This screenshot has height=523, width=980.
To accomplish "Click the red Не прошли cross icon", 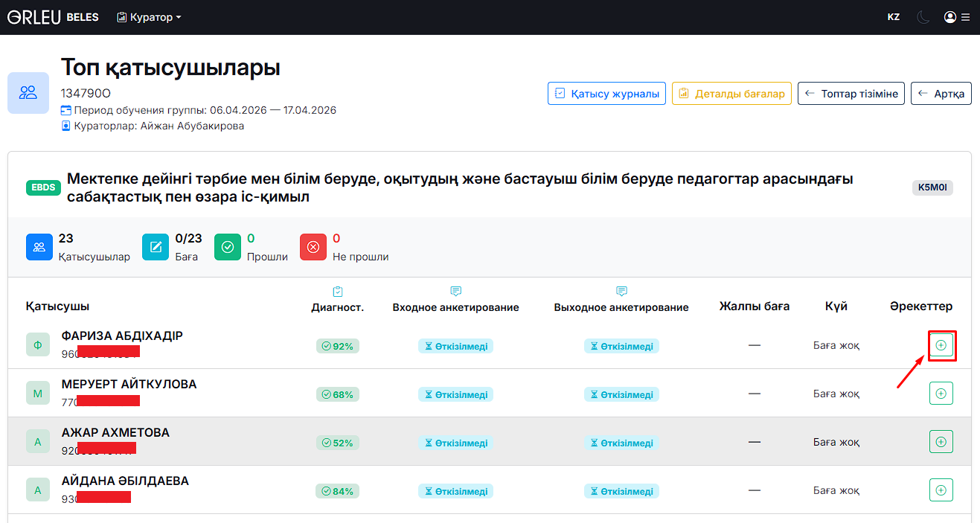I will pyautogui.click(x=313, y=246).
